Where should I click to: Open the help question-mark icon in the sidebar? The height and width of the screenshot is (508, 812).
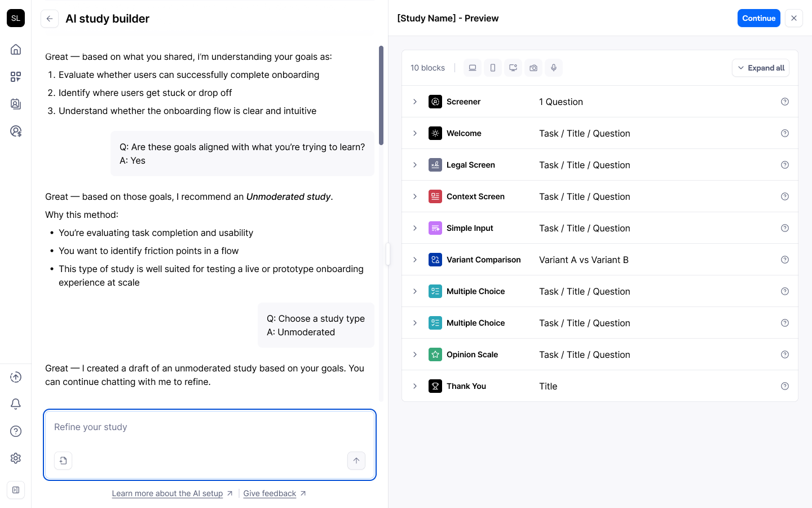(16, 431)
